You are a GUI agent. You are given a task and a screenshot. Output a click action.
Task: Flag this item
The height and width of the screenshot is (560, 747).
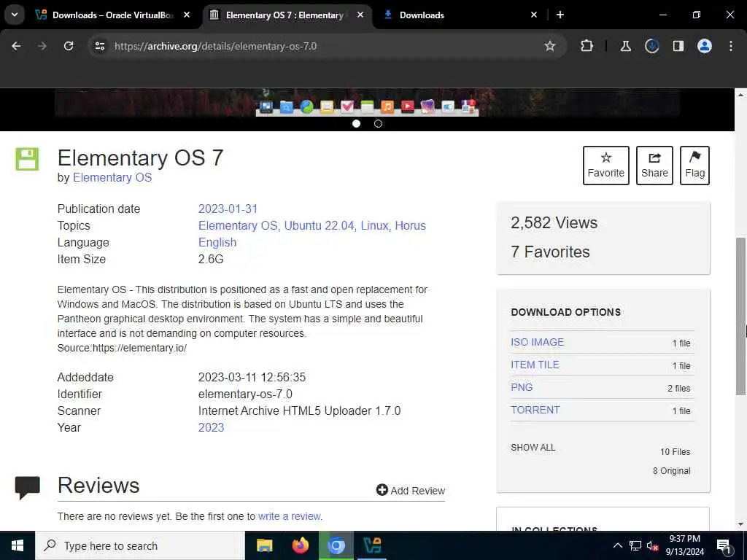coord(694,166)
